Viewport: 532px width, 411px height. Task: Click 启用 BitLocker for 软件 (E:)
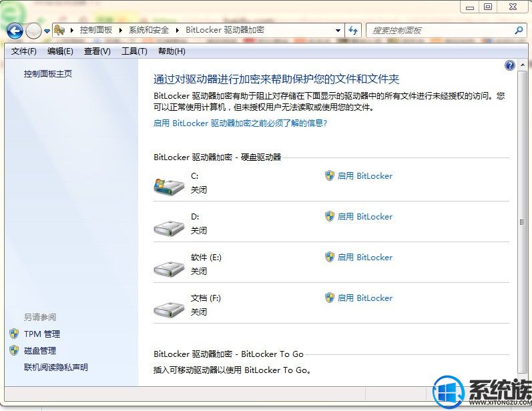tap(364, 257)
